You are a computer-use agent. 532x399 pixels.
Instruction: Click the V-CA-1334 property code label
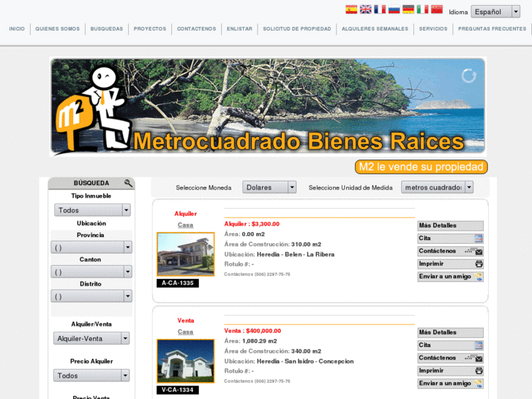click(x=178, y=390)
